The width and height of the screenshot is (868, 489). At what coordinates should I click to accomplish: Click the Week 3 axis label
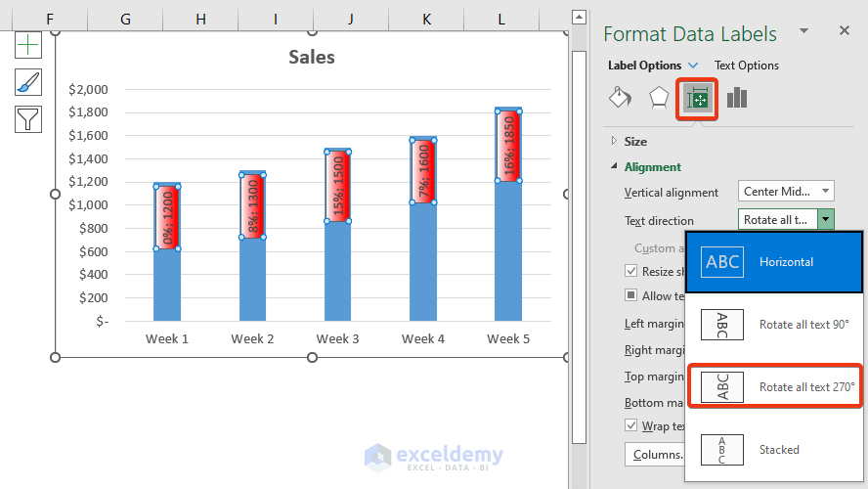(x=337, y=339)
